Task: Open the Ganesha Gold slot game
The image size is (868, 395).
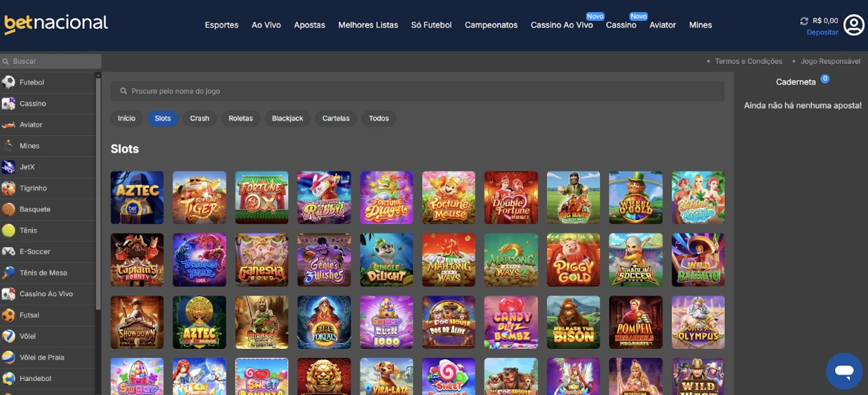Action: coord(262,260)
